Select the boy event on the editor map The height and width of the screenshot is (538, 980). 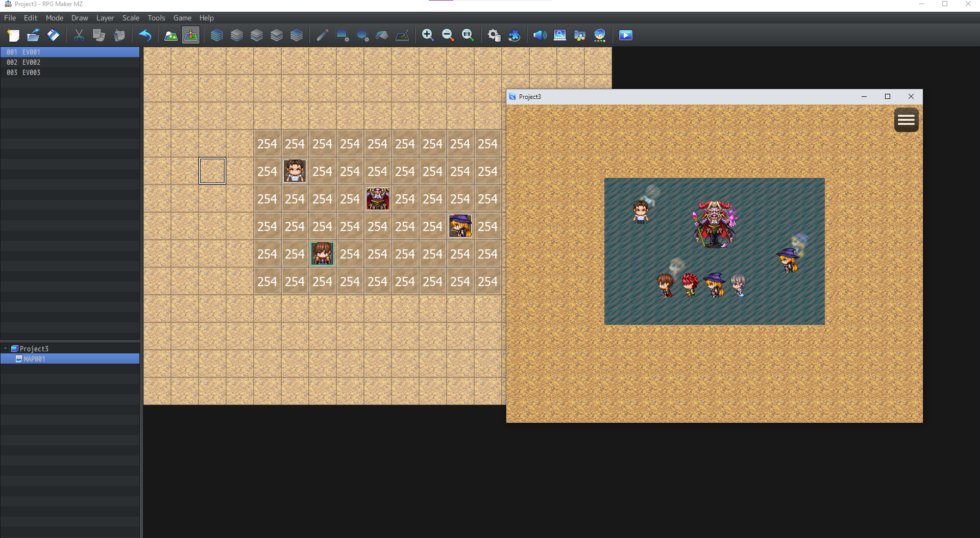point(295,171)
